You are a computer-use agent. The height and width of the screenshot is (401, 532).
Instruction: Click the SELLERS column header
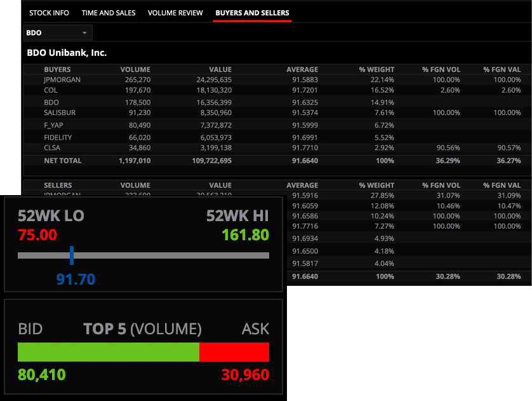click(58, 185)
